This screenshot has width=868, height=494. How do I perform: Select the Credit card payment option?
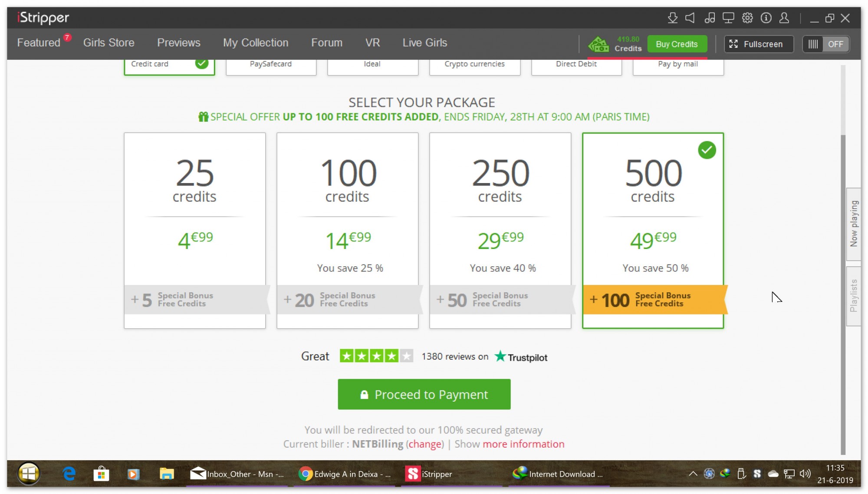coord(169,65)
